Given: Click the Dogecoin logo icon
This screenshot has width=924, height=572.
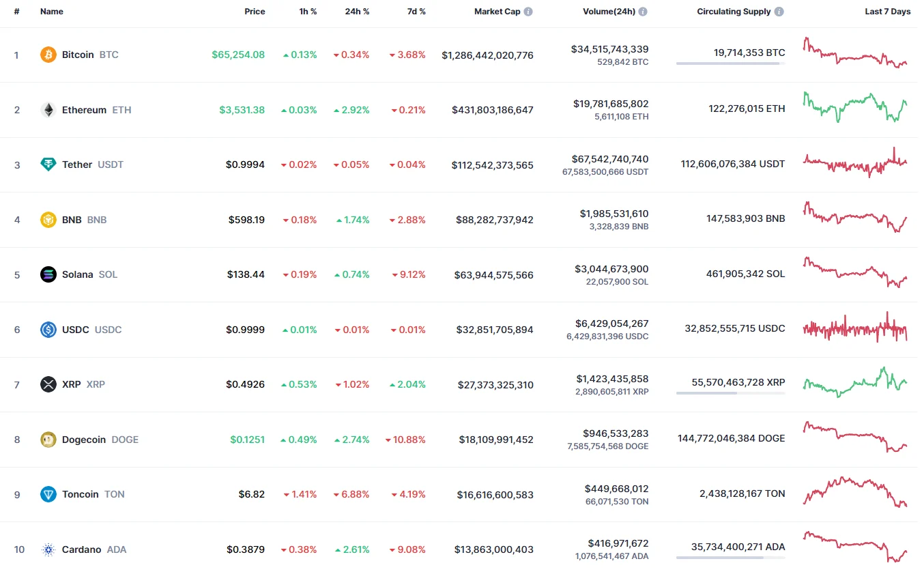Looking at the screenshot, I should click(x=48, y=440).
